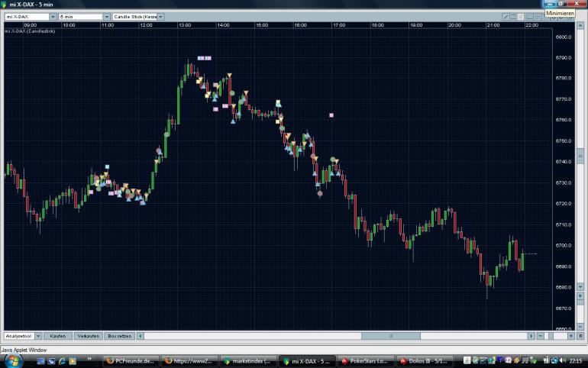588x368 pixels.
Task: Click the Kaufen button
Action: [58, 336]
